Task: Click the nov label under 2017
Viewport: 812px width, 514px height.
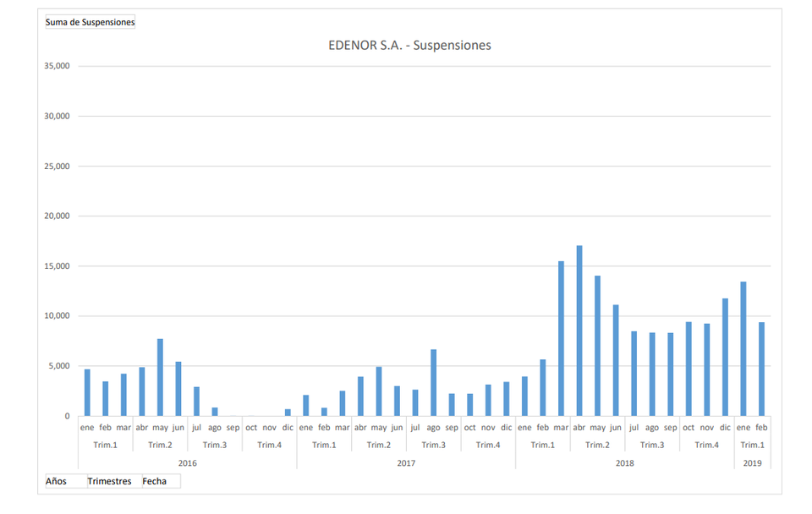Action: coord(488,428)
